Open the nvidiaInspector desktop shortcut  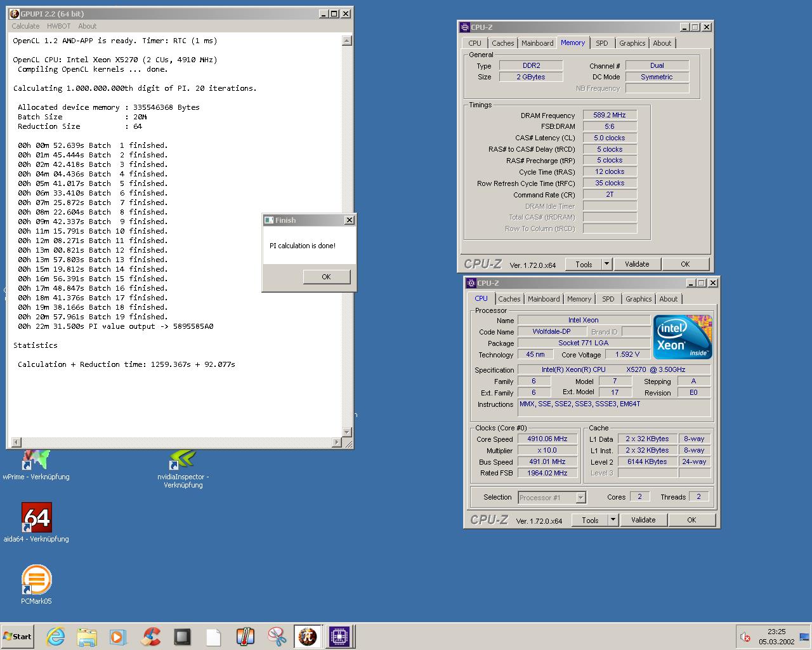[183, 470]
